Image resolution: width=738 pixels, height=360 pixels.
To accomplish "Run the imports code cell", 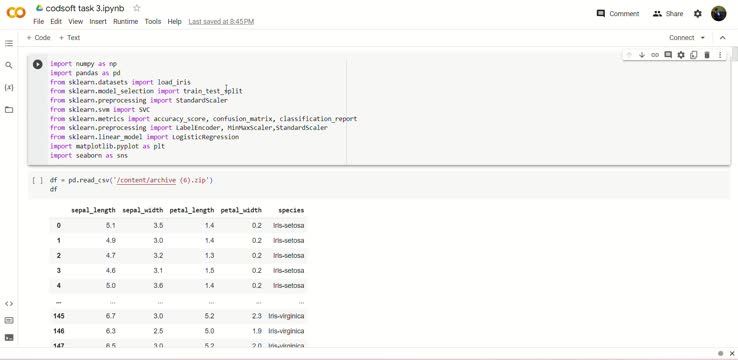I will [38, 64].
